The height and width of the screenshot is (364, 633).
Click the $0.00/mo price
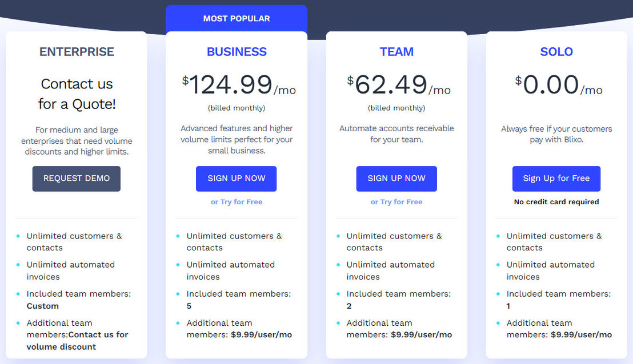pos(559,85)
